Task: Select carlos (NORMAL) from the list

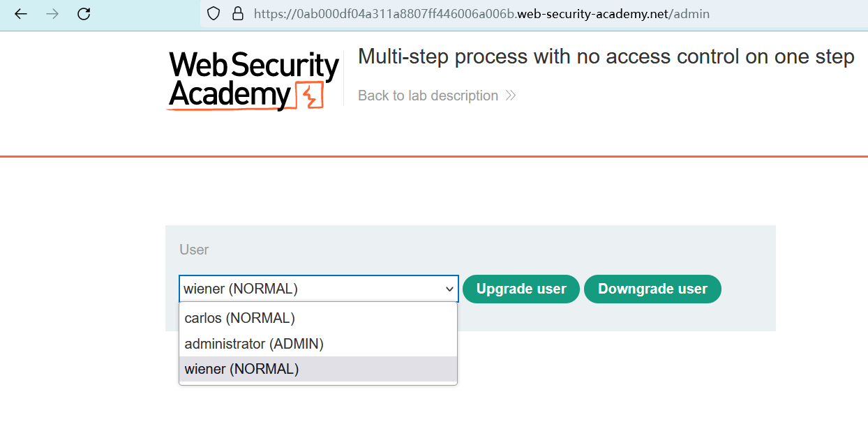Action: [240, 318]
